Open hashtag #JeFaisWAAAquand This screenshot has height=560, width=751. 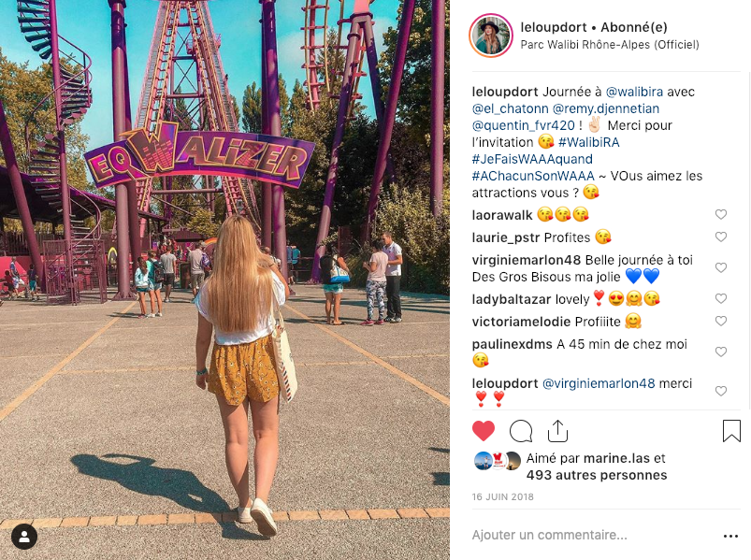(x=532, y=159)
